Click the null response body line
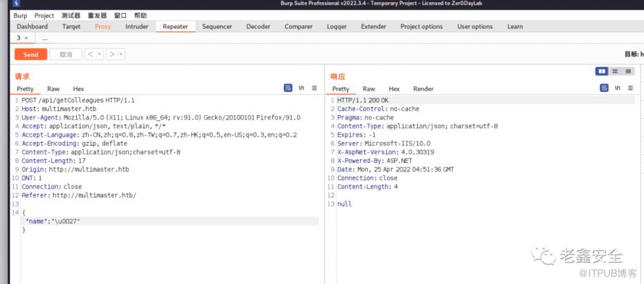 click(344, 204)
